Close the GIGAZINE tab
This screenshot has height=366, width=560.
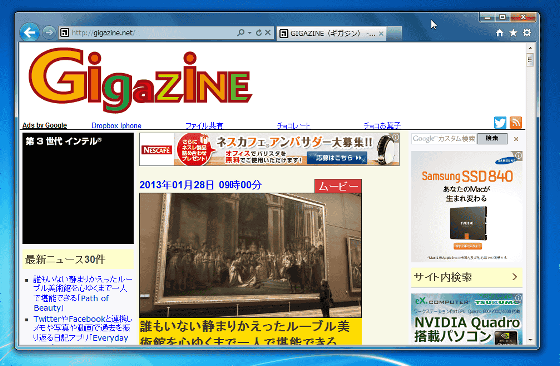[x=381, y=34]
